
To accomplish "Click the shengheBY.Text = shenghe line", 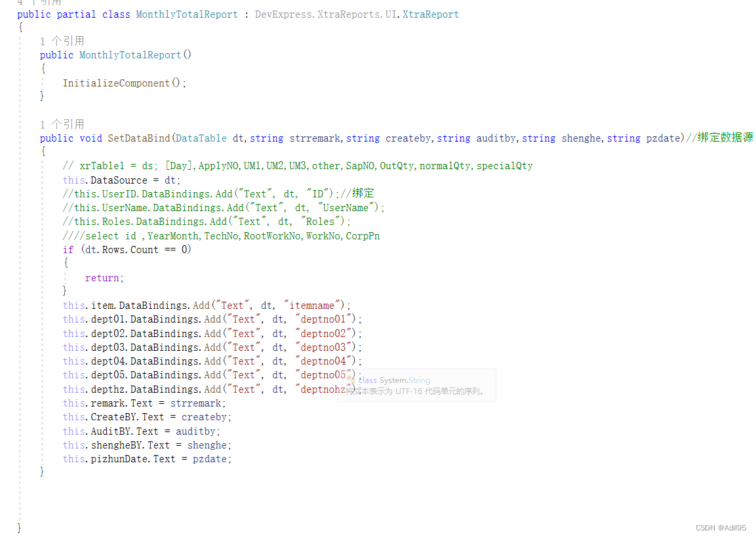I will tap(147, 445).
